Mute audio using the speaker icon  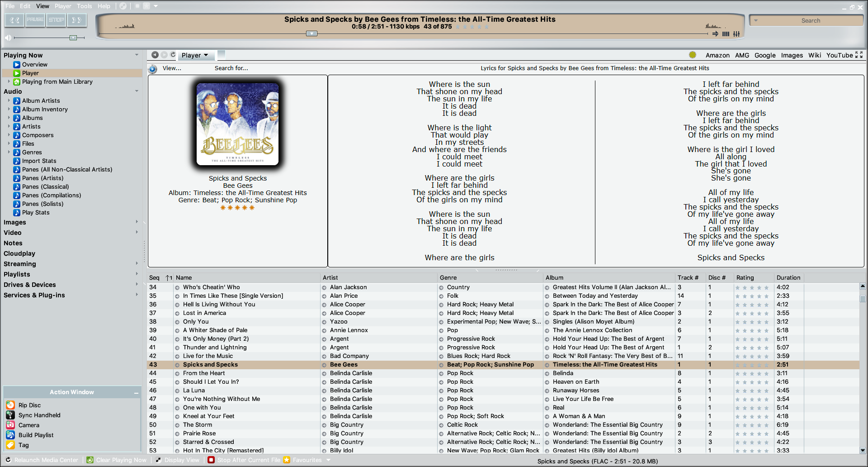8,38
